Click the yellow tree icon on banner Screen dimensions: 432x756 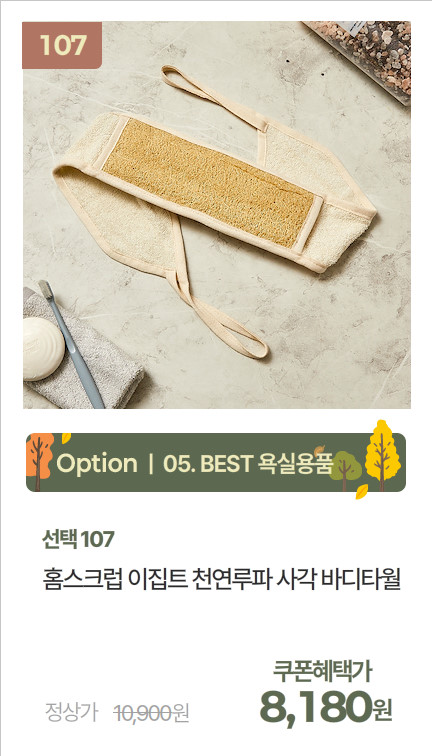[382, 456]
